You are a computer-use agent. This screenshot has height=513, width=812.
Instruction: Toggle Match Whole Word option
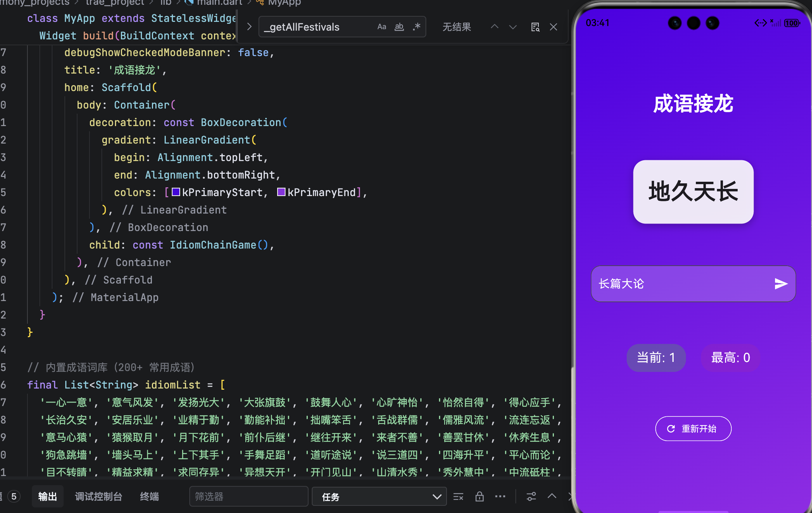399,27
